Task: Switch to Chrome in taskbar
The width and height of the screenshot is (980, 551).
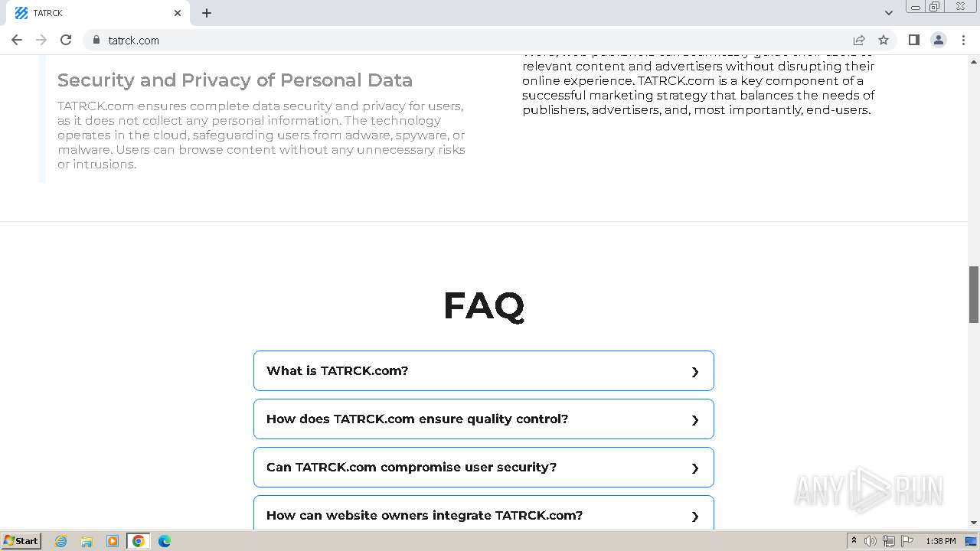Action: 139,541
